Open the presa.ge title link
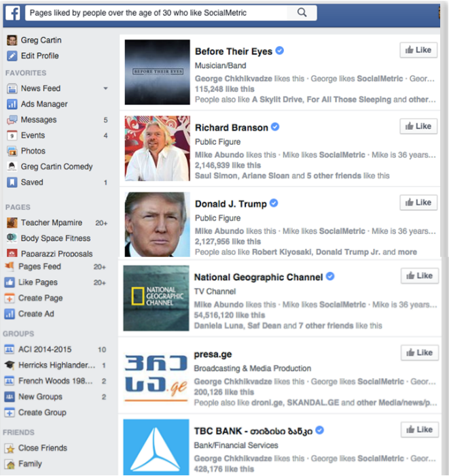Viewport: 449px width, 476px height. coord(213,354)
